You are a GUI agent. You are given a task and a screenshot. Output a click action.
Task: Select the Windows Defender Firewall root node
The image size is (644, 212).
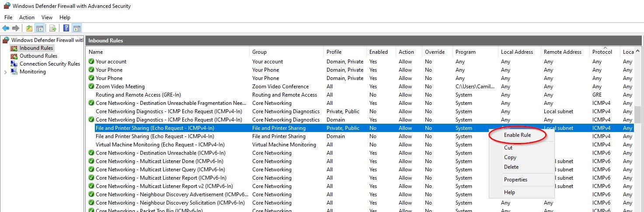47,40
